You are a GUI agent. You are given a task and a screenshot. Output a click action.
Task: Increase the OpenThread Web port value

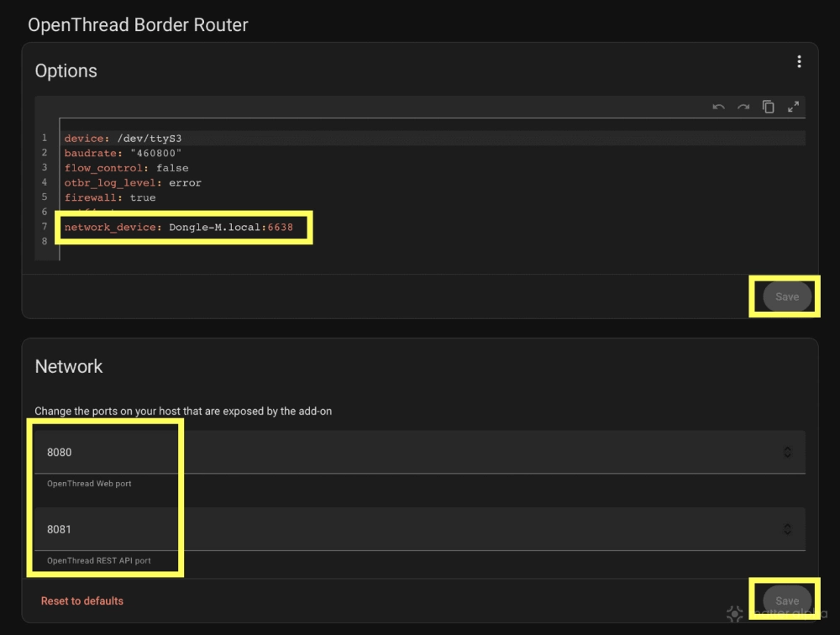point(788,449)
